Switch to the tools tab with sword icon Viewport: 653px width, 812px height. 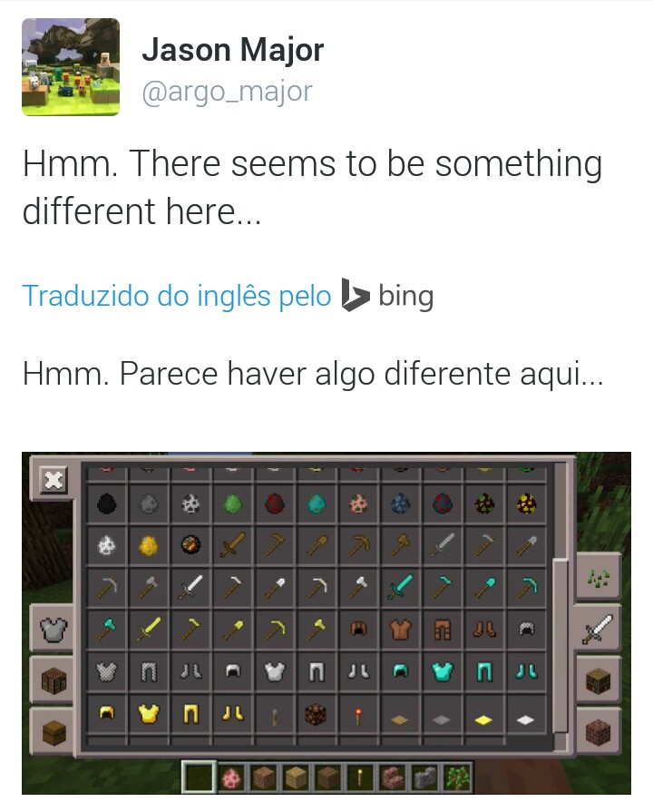click(597, 630)
